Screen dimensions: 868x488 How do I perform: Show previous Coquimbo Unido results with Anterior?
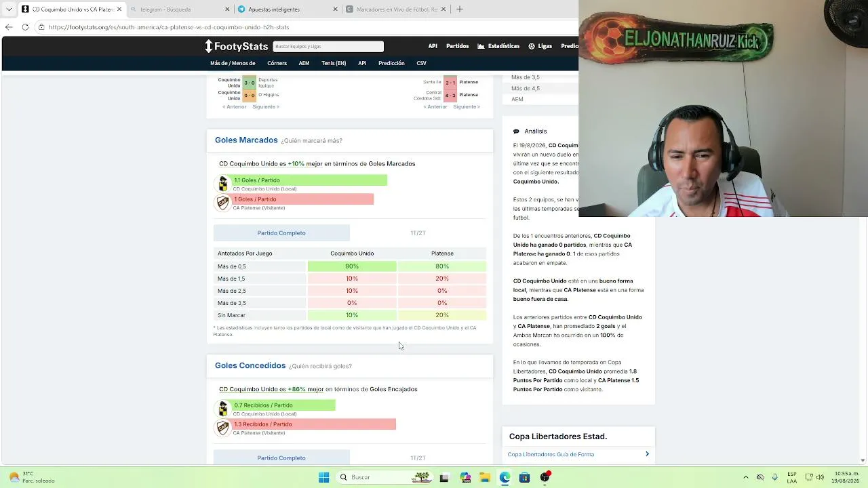tap(235, 107)
